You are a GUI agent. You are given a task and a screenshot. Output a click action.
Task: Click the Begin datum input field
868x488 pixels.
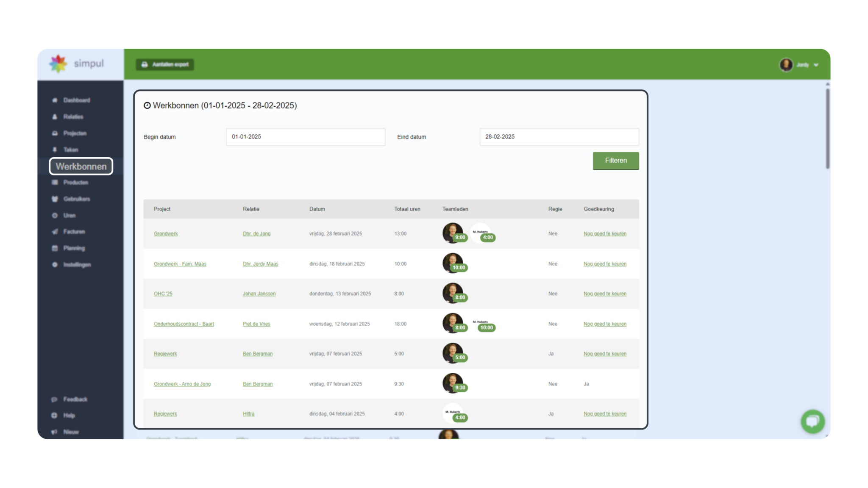[x=306, y=137]
